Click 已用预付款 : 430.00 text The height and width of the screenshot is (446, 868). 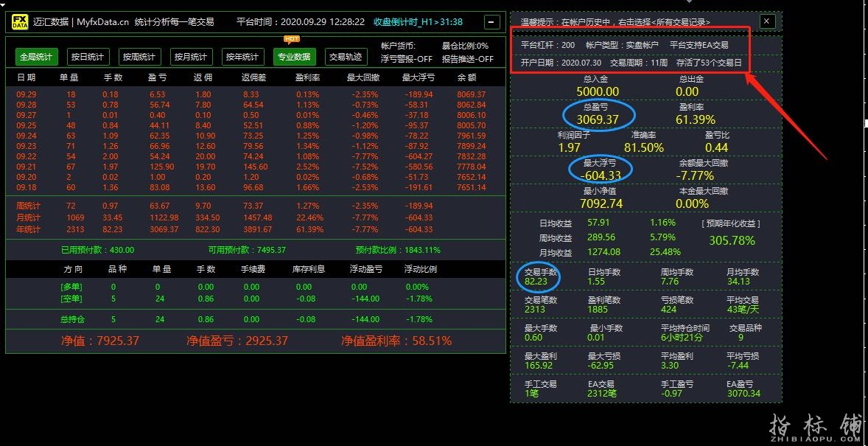pyautogui.click(x=97, y=251)
